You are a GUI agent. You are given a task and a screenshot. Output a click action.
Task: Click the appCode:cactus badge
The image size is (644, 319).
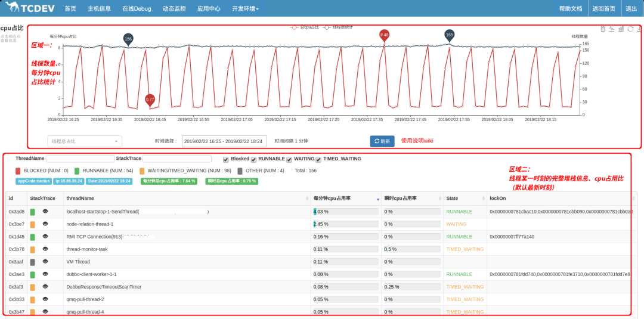pos(33,181)
